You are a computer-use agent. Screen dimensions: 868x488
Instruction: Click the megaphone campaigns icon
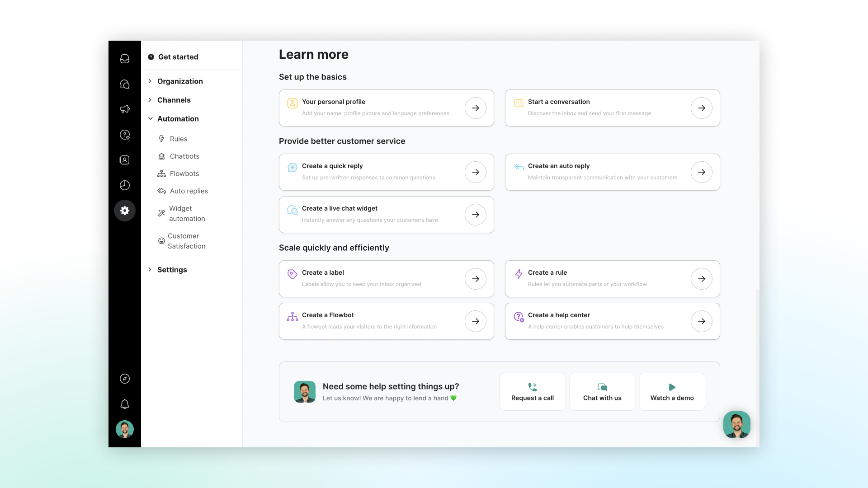[125, 109]
